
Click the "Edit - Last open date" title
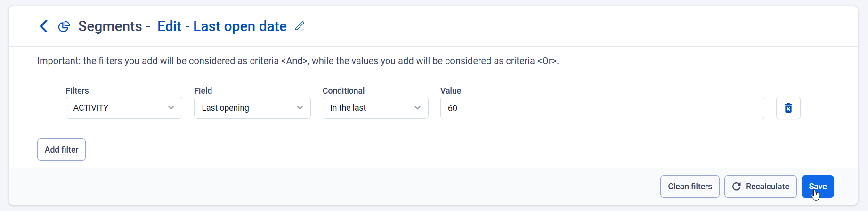(222, 26)
